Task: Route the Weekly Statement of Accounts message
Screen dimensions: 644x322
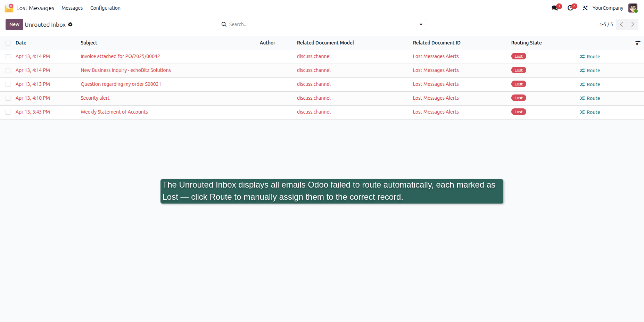Action: pyautogui.click(x=590, y=112)
